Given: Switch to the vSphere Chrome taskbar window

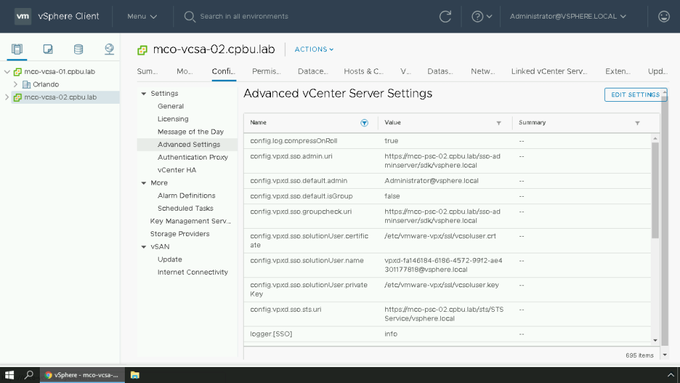Looking at the screenshot, I should (x=82, y=375).
